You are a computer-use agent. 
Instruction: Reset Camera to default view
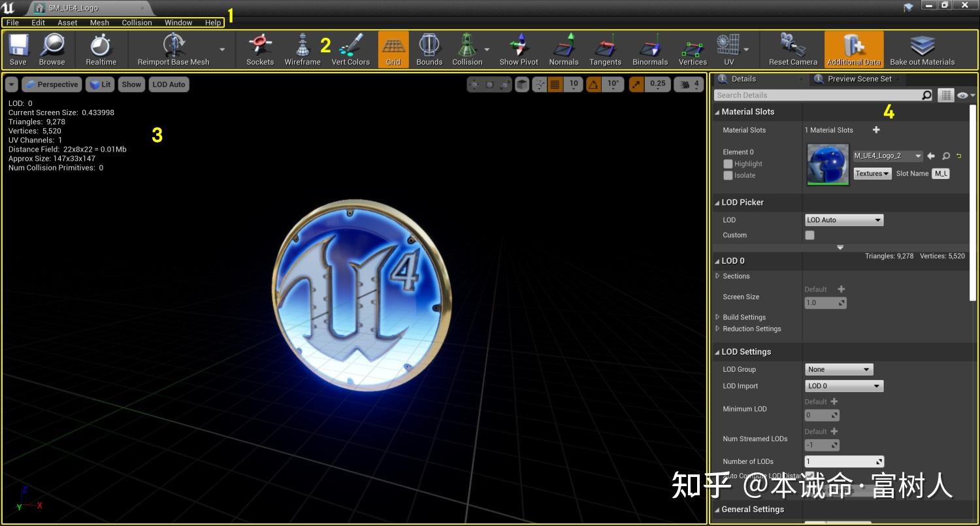coord(793,50)
